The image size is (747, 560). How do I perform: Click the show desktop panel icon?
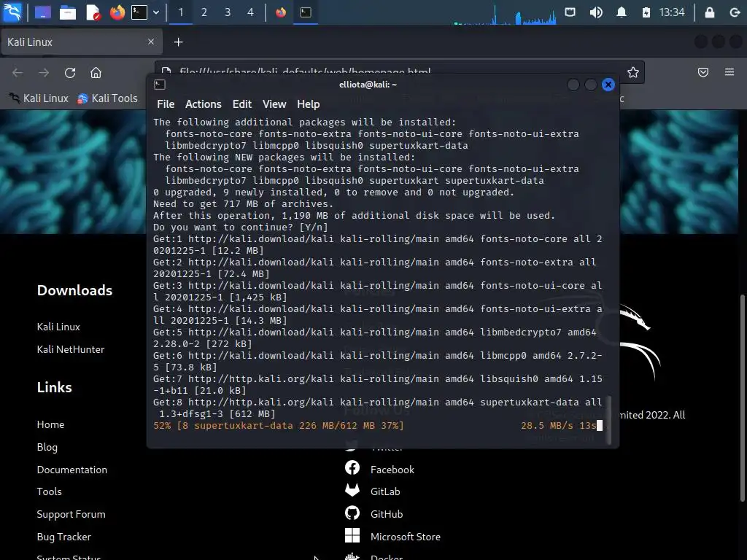43,12
